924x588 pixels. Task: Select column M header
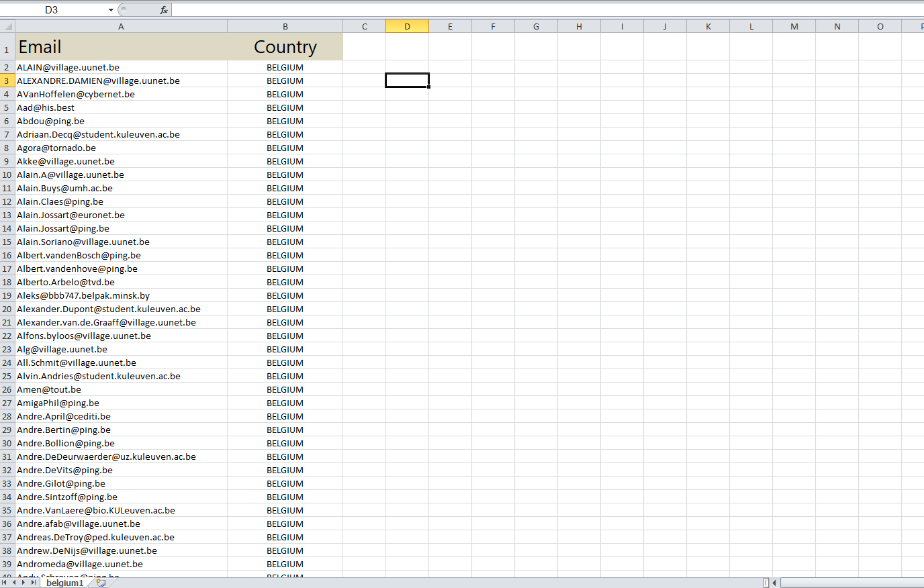(794, 27)
